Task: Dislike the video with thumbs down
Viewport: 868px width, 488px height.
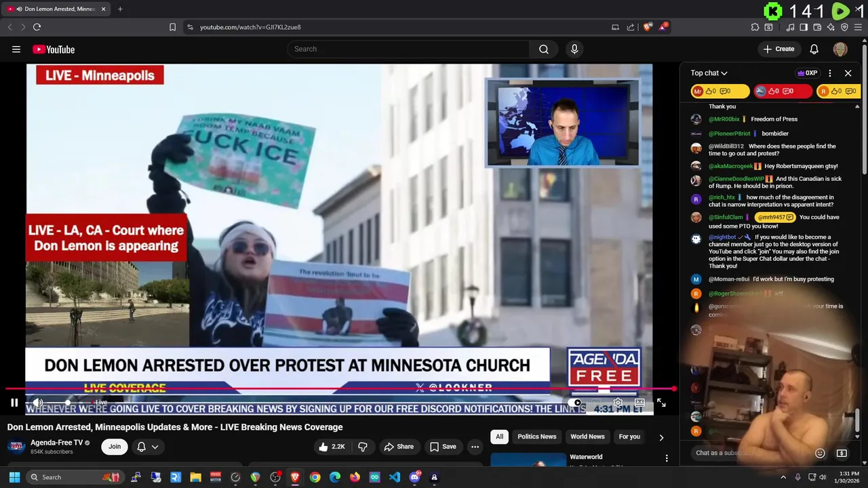Action: (x=363, y=447)
